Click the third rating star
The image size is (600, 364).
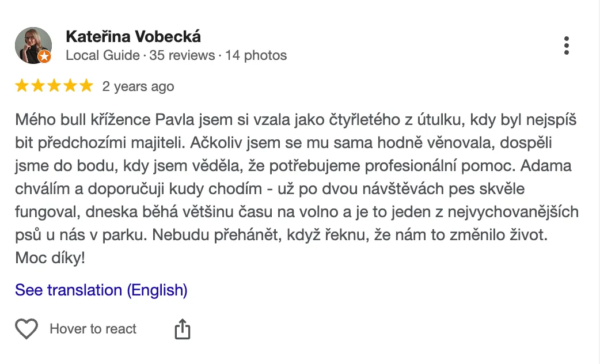pos(54,86)
